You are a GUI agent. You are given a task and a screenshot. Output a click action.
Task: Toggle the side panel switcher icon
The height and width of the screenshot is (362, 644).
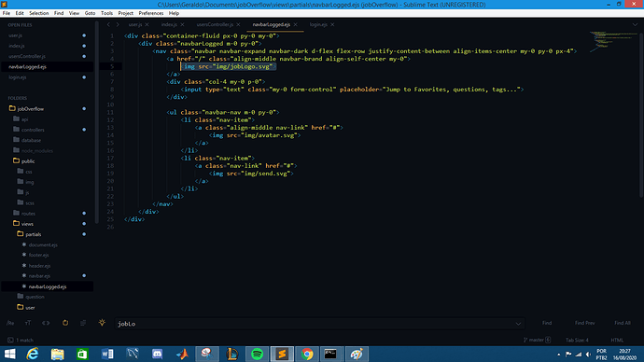pyautogui.click(x=10, y=340)
